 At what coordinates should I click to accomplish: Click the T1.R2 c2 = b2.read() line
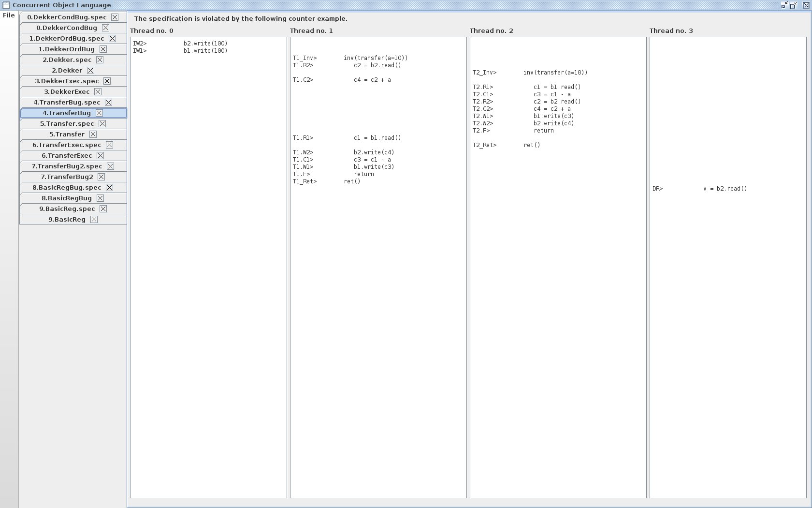point(347,65)
